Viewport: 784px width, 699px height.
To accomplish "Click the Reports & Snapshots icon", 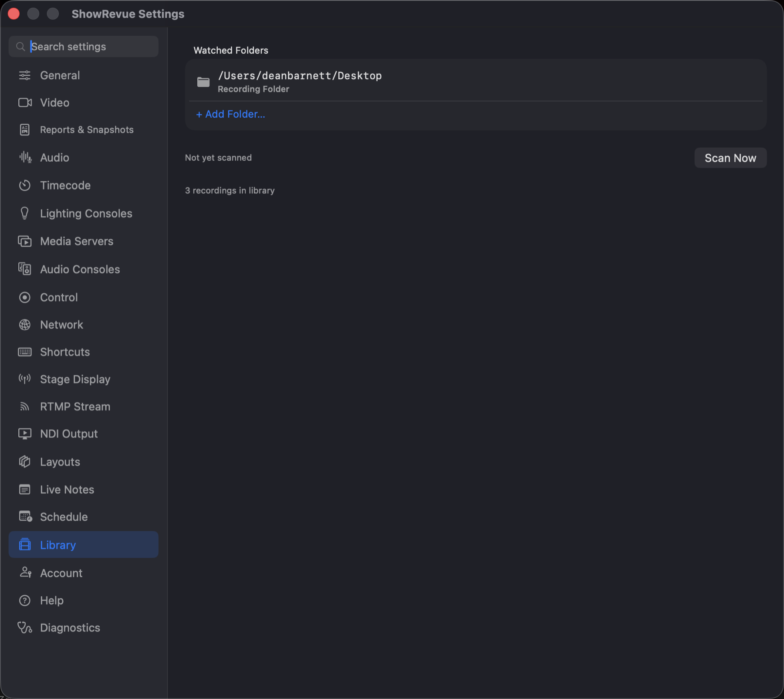I will (x=25, y=129).
